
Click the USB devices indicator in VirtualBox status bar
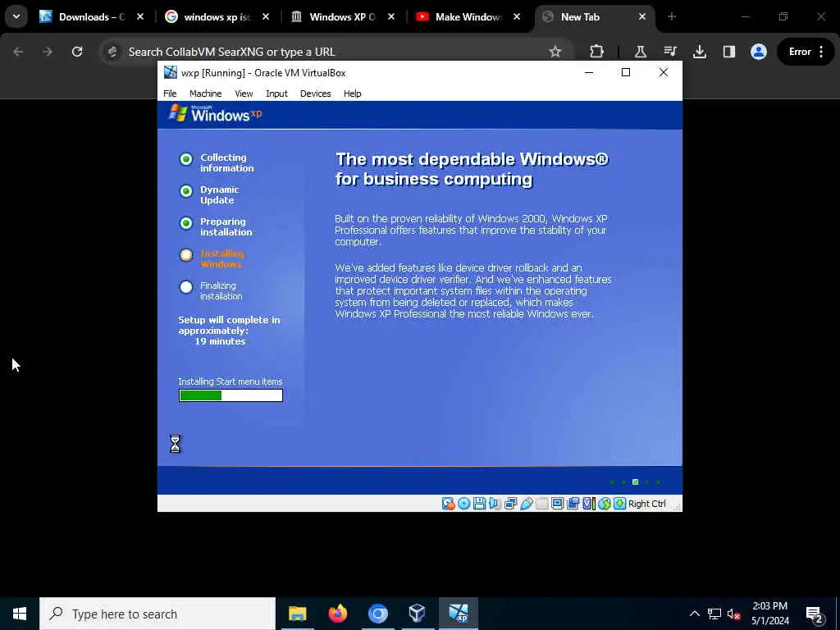526,504
